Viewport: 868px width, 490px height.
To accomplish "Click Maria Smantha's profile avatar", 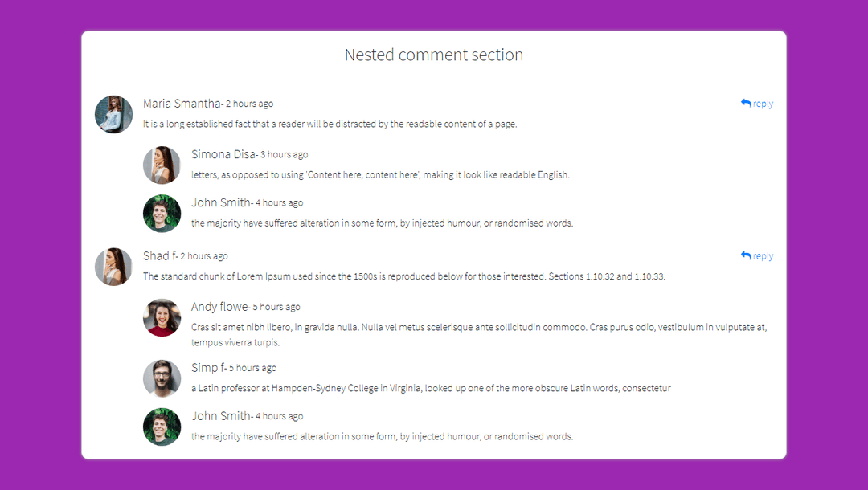I will click(113, 114).
